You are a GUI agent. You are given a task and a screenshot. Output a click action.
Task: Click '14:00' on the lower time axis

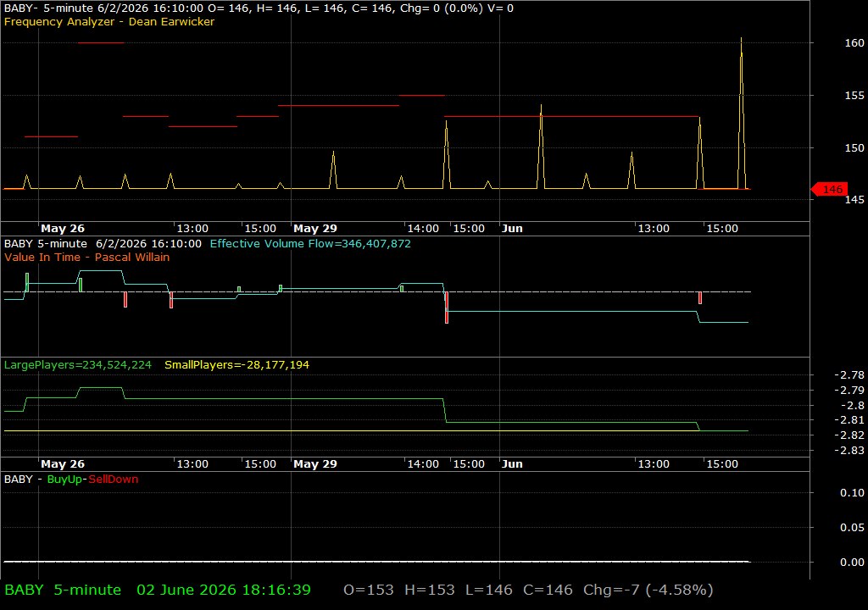click(x=423, y=464)
